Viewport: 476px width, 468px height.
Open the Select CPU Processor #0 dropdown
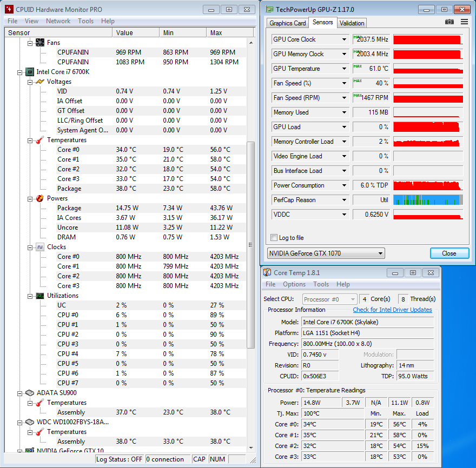(329, 299)
